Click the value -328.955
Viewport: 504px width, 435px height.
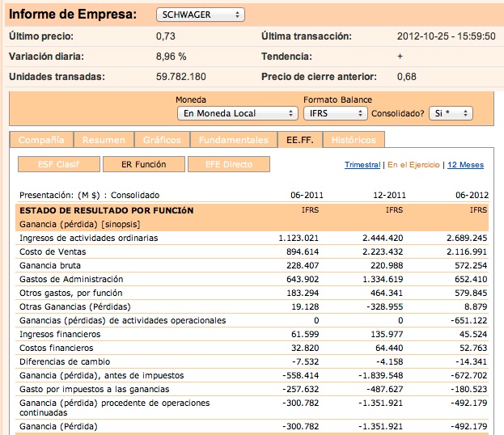385,306
